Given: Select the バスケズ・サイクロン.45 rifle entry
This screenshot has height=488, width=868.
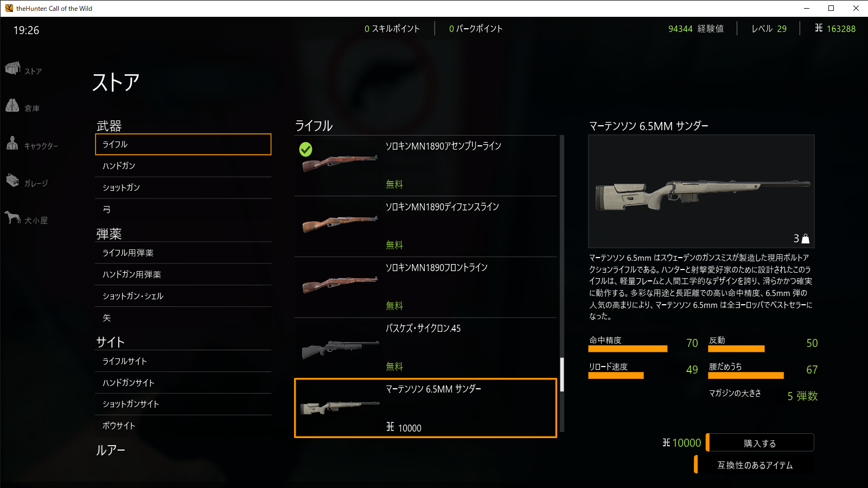Looking at the screenshot, I should tap(425, 348).
